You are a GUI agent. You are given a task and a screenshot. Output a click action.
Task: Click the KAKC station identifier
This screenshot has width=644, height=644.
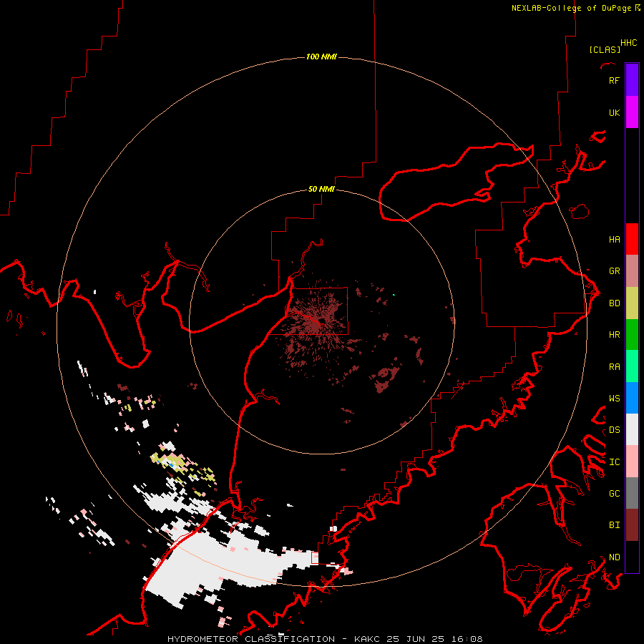coord(367,639)
